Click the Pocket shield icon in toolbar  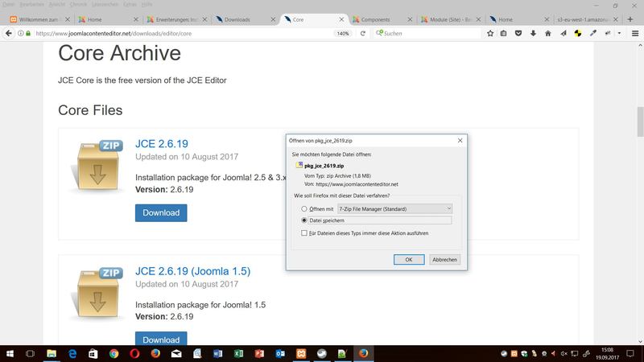518,33
